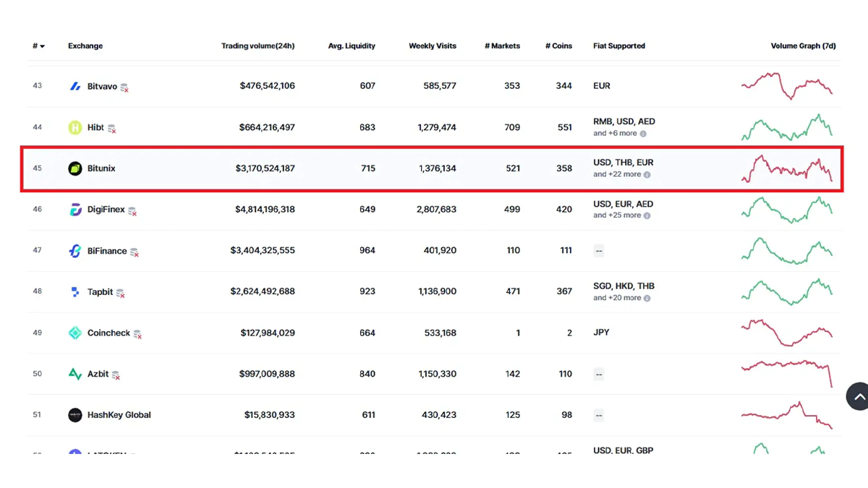Viewport: 868px width, 488px height.
Task: Show info for Bitunix's +22 more fiats
Action: pos(647,175)
